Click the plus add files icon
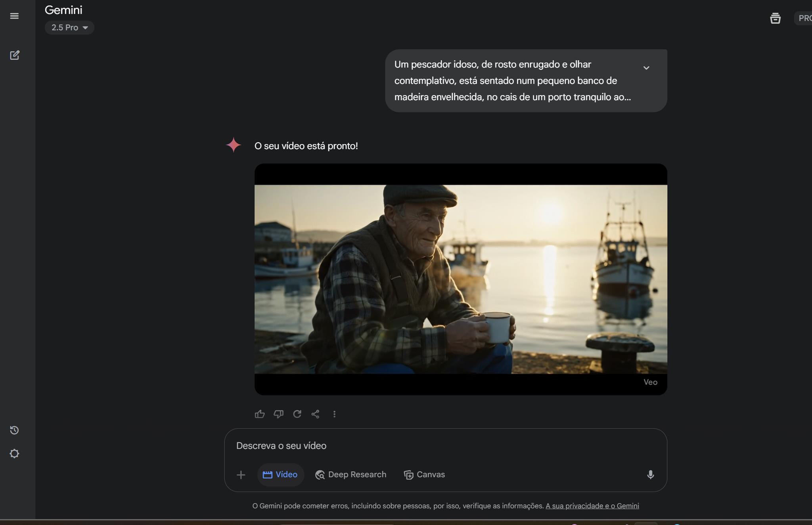Image resolution: width=812 pixels, height=525 pixels. pyautogui.click(x=241, y=475)
